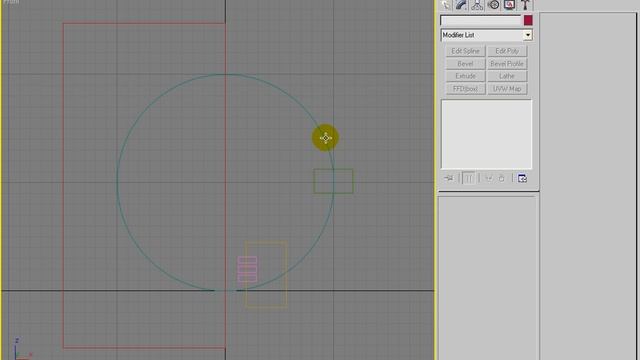Open the Modify panel tab
The width and height of the screenshot is (640, 360).
pyautogui.click(x=461, y=4)
